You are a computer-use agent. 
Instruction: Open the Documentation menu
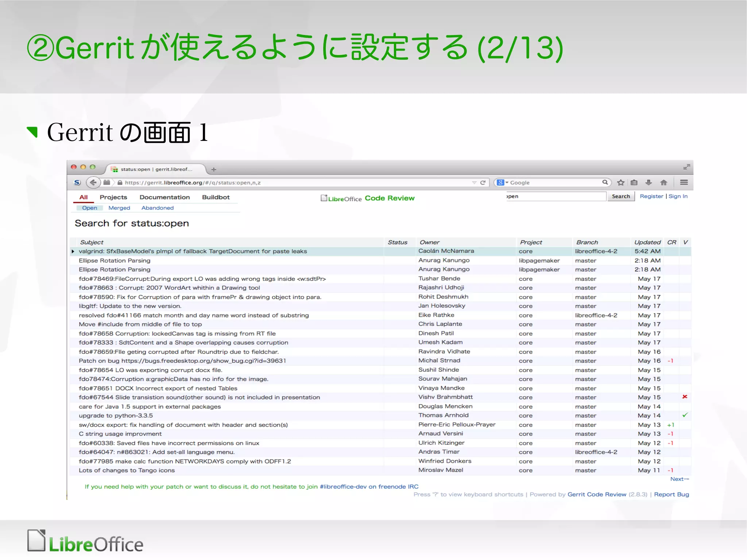tap(165, 197)
